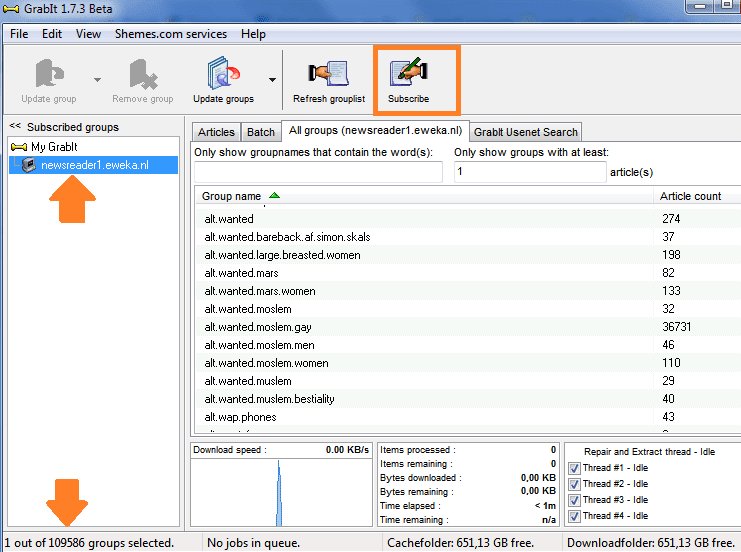Open the View menu
This screenshot has width=741, height=552.
point(88,34)
